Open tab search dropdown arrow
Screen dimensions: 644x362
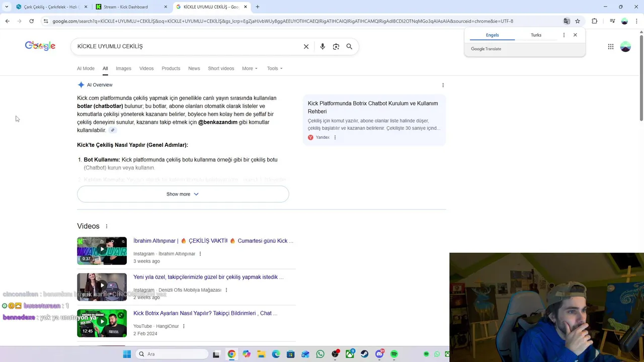[6, 7]
